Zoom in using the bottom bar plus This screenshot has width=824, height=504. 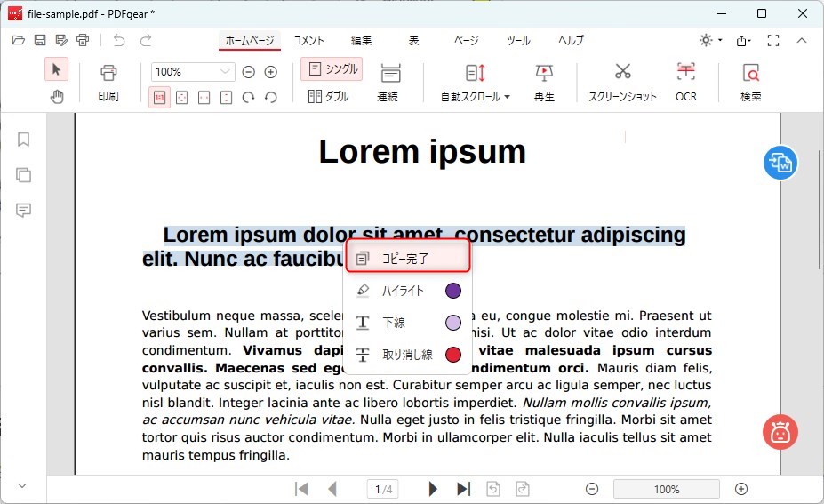coord(741,489)
